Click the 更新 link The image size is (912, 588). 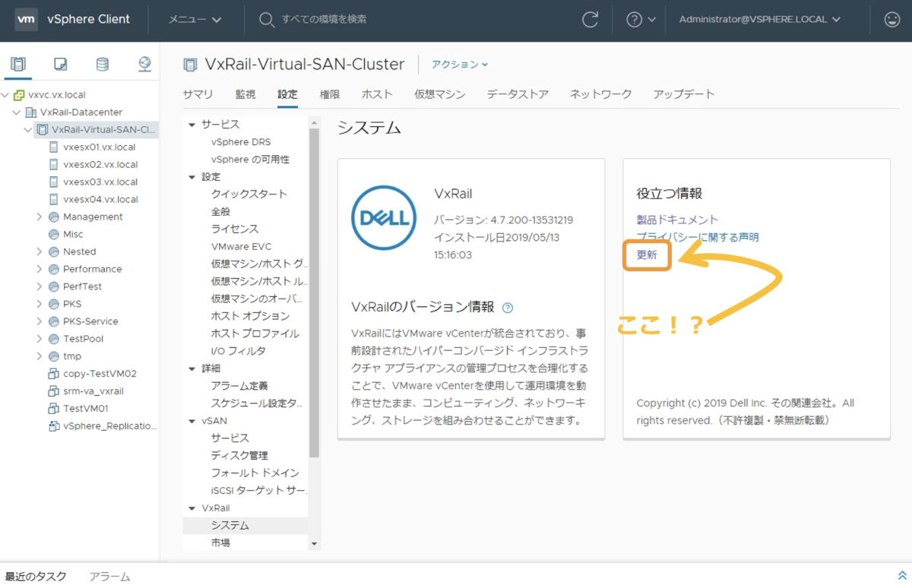pyautogui.click(x=647, y=255)
